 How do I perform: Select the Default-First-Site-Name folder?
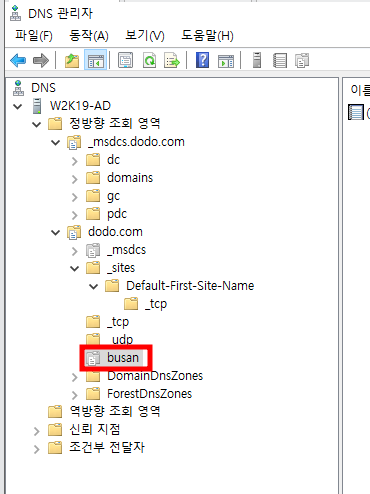(x=190, y=286)
